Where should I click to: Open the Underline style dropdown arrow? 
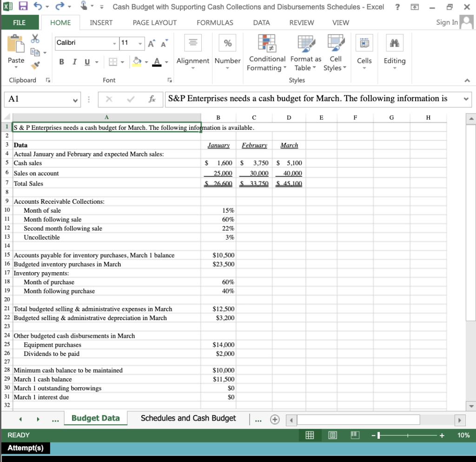[x=97, y=62]
